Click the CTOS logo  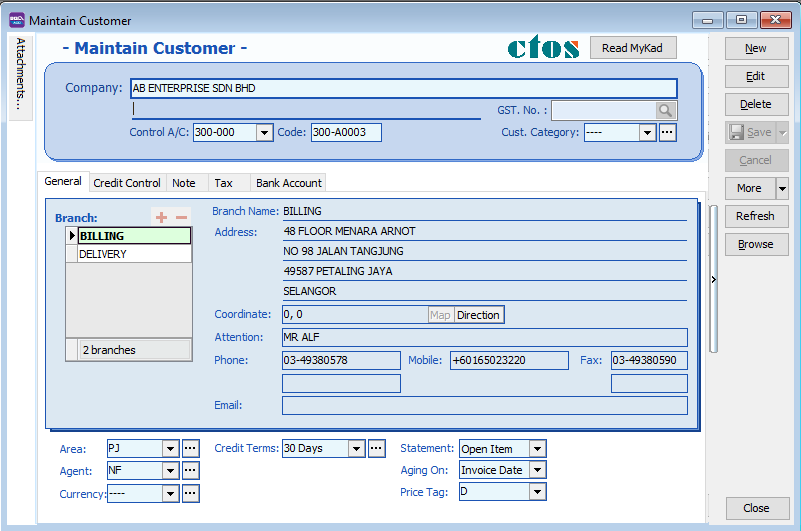pos(543,48)
